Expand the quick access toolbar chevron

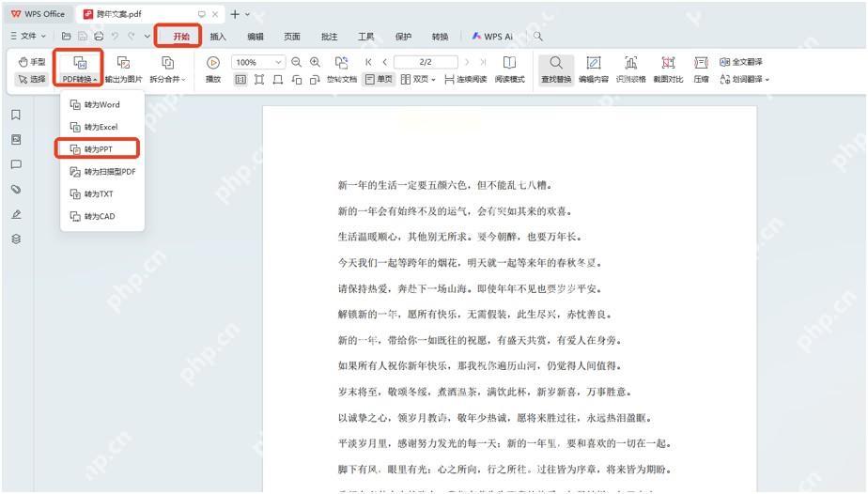147,36
